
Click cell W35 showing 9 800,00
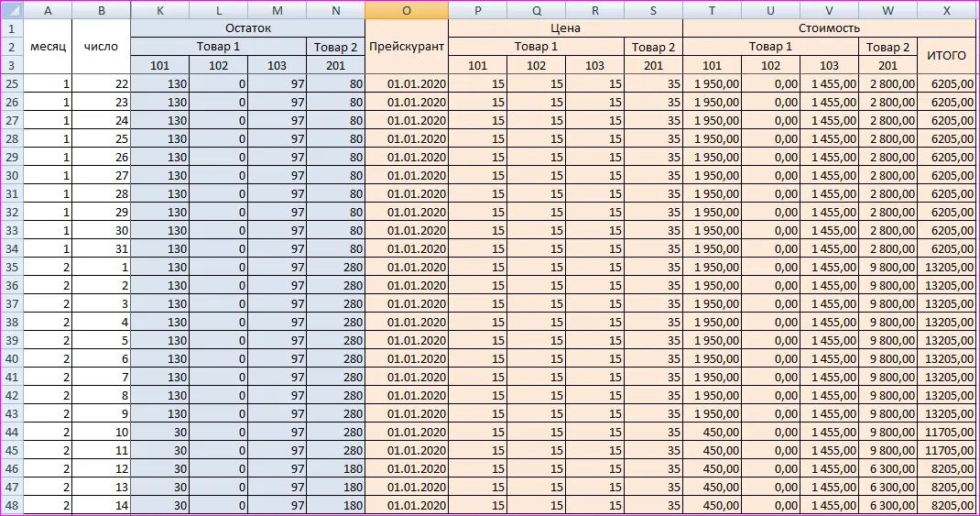887,267
